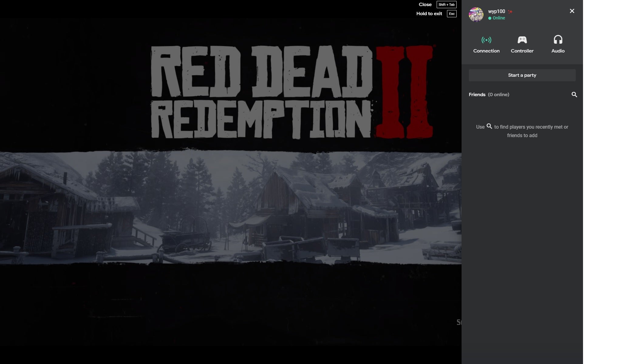This screenshot has height=364, width=631.
Task: Click the Esc hold-to-exit key hint
Action: [452, 14]
